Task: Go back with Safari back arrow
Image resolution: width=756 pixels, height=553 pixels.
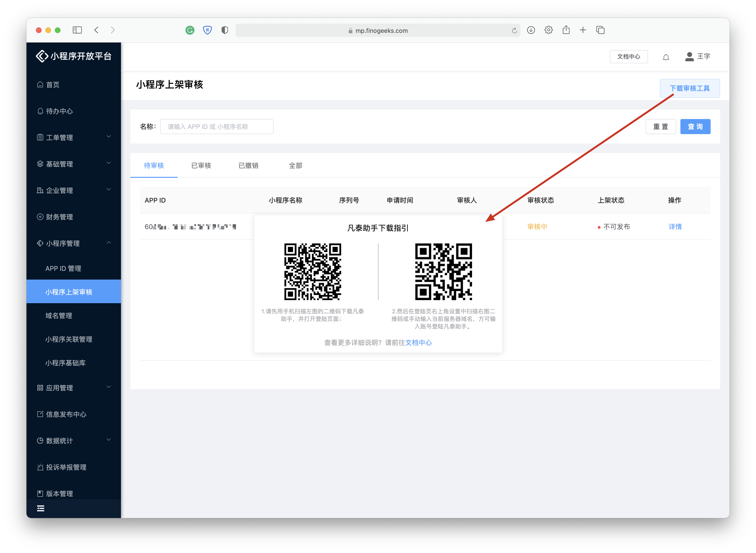Action: coord(96,30)
